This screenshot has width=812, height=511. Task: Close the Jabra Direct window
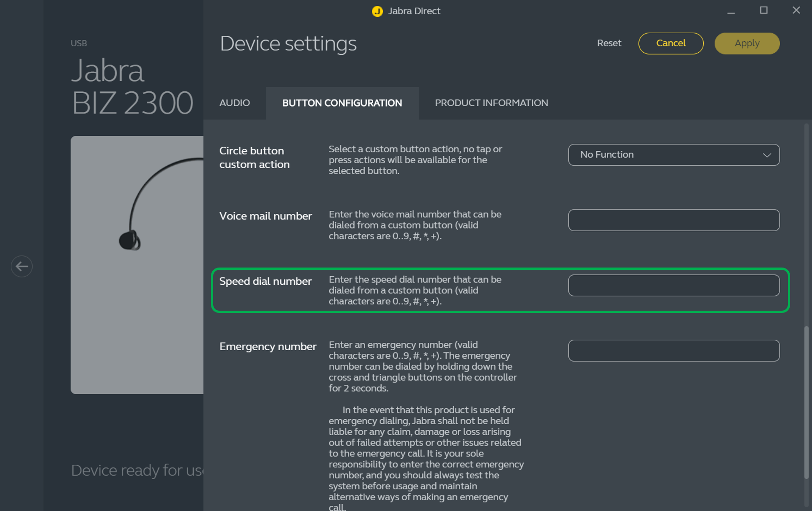pyautogui.click(x=796, y=10)
